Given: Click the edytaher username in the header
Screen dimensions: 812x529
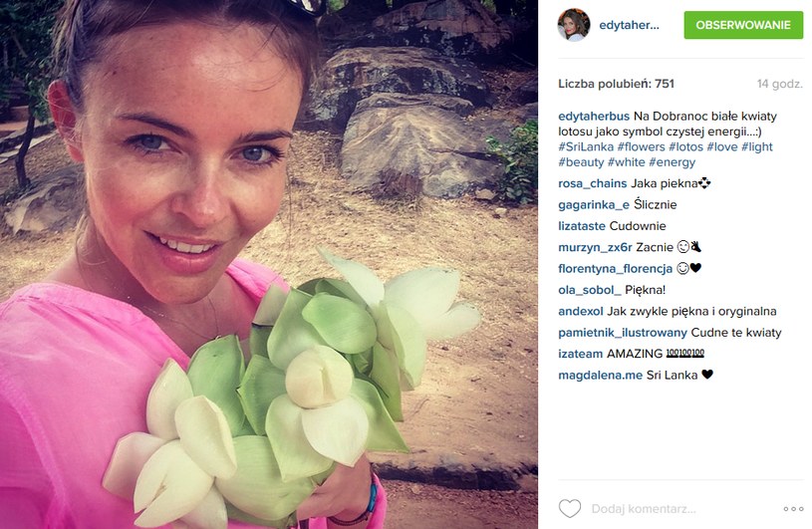Looking at the screenshot, I should tap(630, 25).
